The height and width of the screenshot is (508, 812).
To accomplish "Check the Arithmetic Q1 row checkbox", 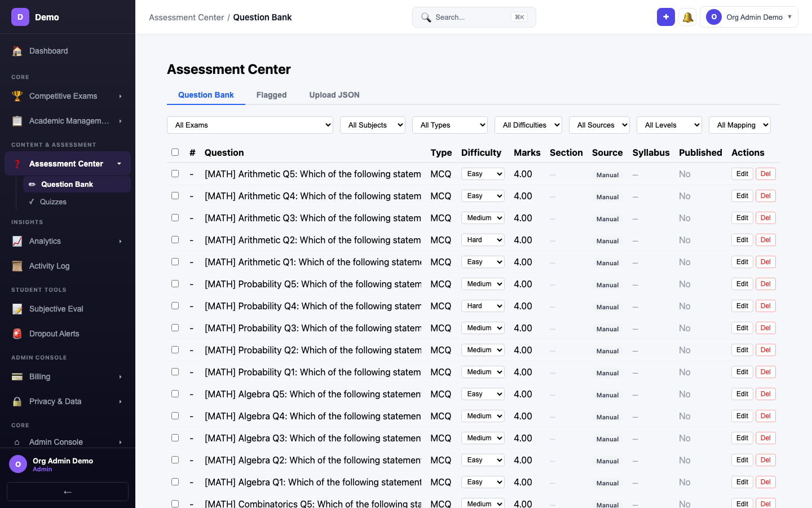I will click(175, 261).
